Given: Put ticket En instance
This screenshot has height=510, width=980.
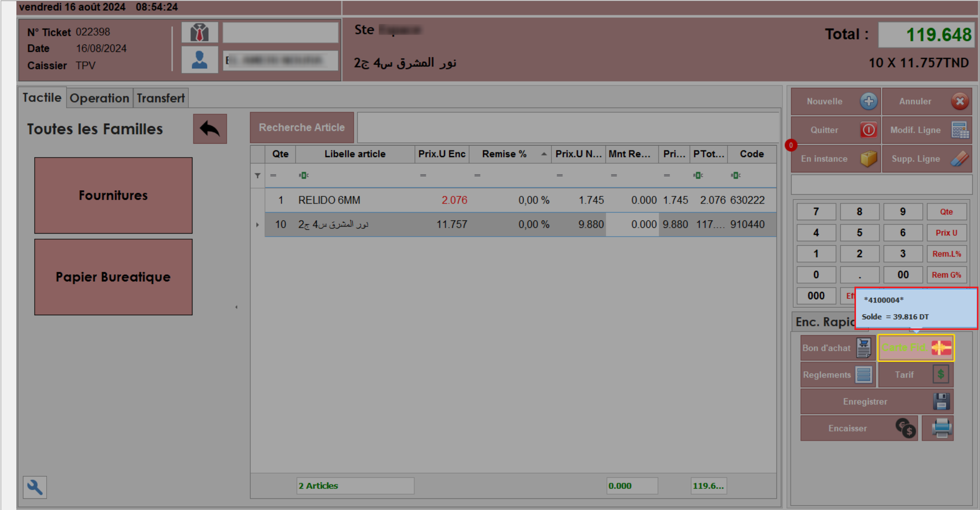Looking at the screenshot, I should pos(836,159).
